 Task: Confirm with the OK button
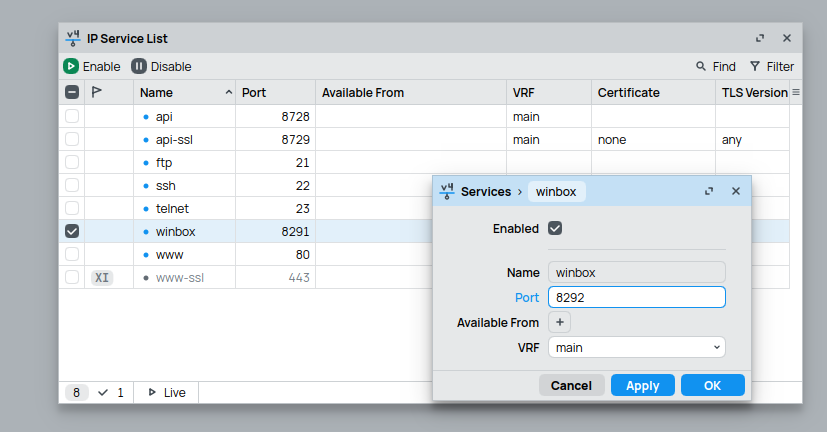pyautogui.click(x=713, y=386)
